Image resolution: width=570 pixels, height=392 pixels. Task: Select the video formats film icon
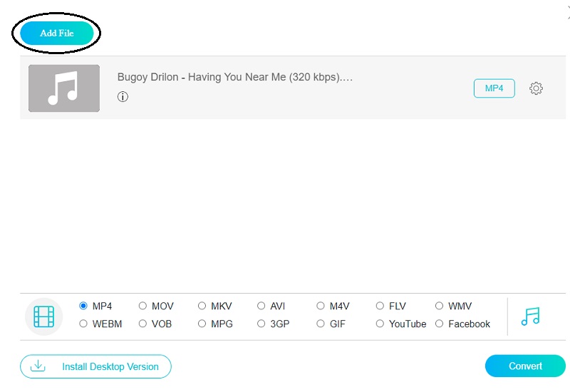point(44,316)
